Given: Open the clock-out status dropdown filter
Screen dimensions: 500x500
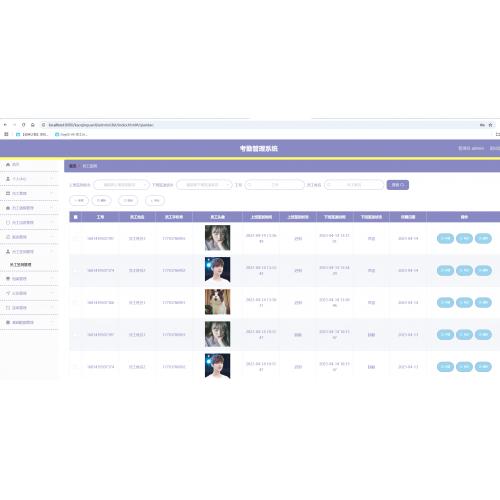Looking at the screenshot, I should tap(204, 185).
